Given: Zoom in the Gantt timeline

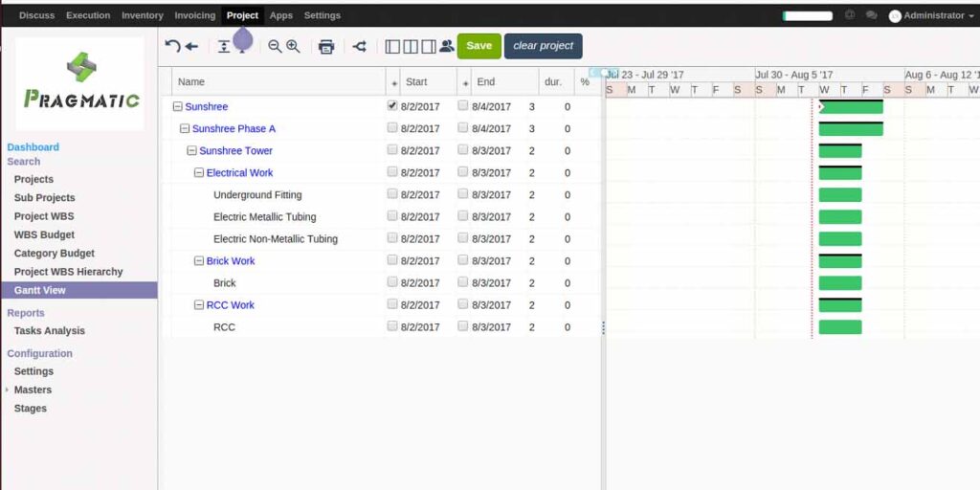Looking at the screenshot, I should 293,46.
